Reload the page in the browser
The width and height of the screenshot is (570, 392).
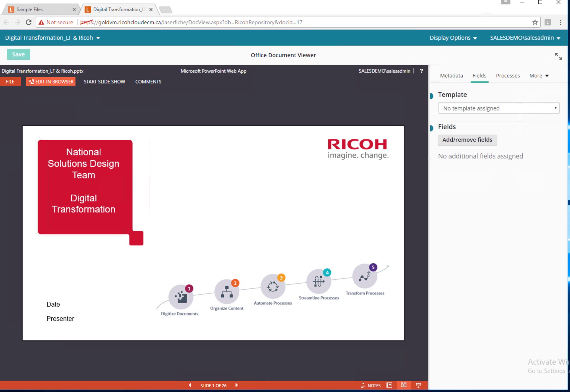29,22
